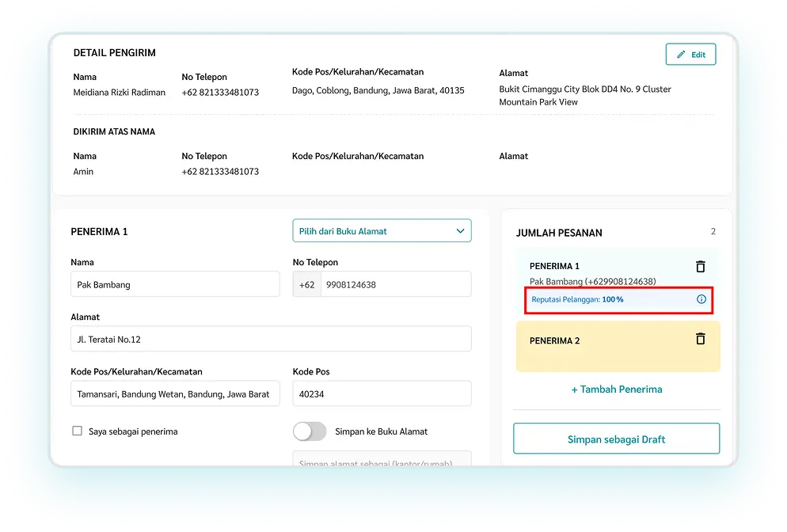Click 'Reputasi Pelanggan: 100%' label
This screenshot has height=532, width=787.
point(578,300)
